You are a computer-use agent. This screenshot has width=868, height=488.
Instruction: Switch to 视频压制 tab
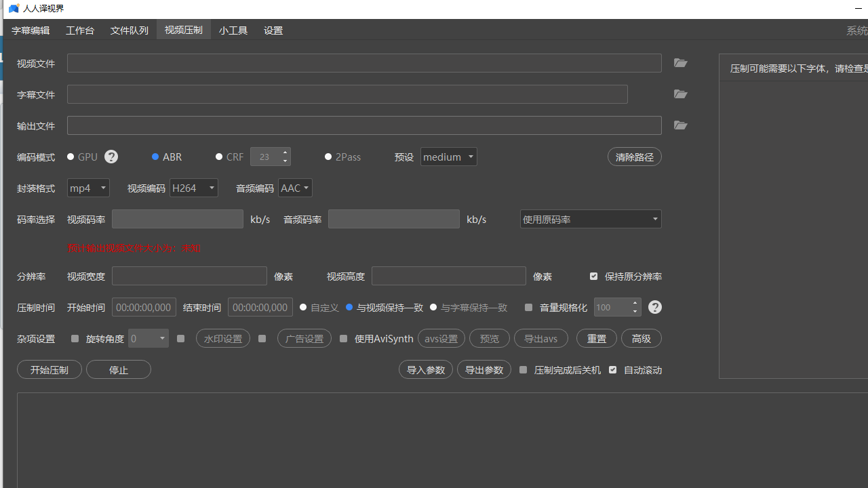point(184,30)
